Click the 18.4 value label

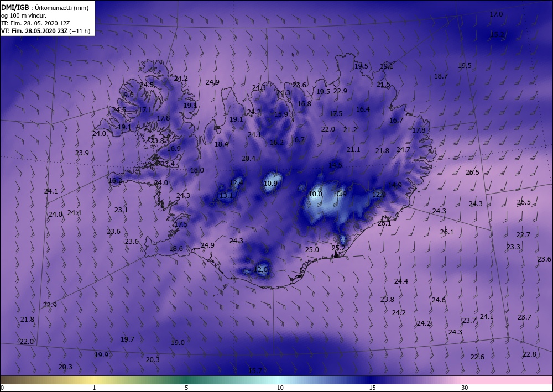click(x=222, y=144)
